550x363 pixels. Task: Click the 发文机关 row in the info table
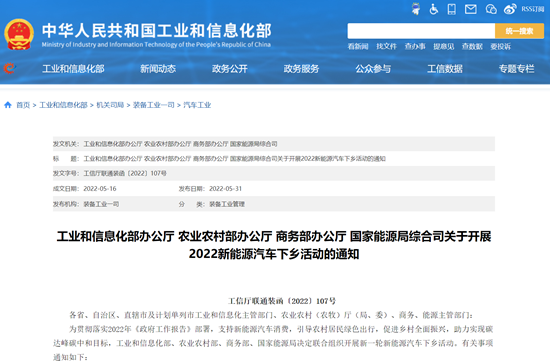click(274, 144)
